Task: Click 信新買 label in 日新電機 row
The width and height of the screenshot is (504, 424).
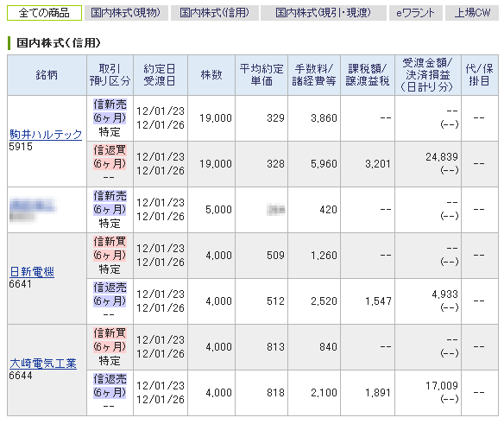Action: point(110,242)
